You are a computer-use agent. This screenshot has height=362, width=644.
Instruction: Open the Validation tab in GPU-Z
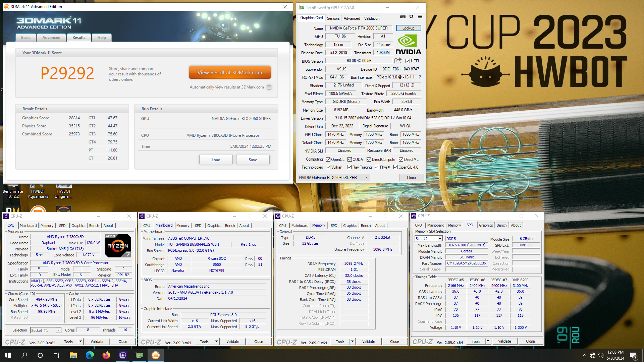[372, 18]
